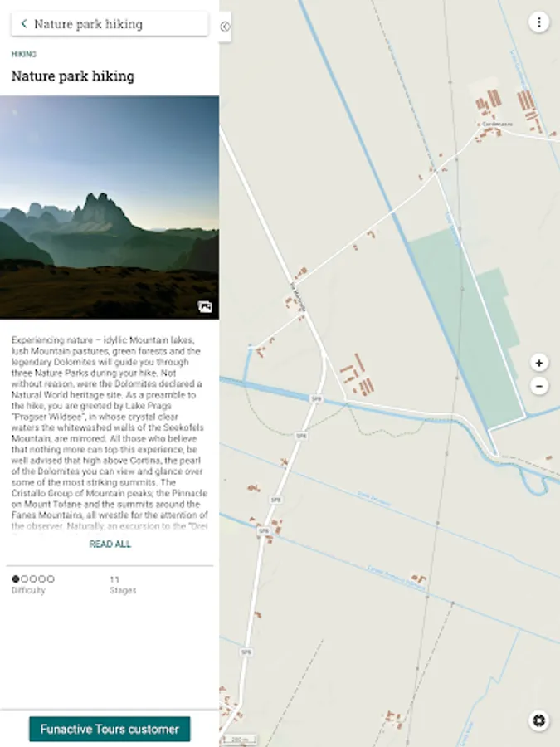Expand description with READ ALL
This screenshot has width=560, height=747.
click(x=110, y=544)
